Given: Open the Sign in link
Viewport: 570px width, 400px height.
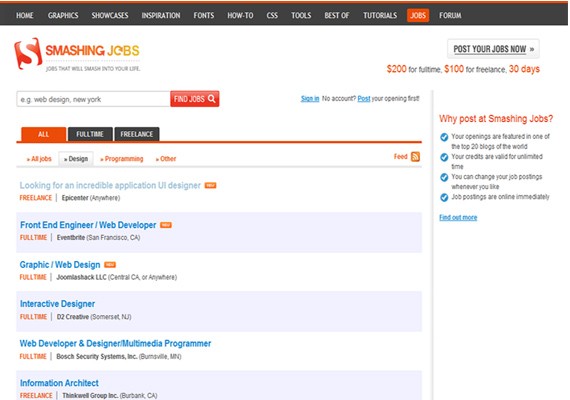Looking at the screenshot, I should tap(310, 99).
